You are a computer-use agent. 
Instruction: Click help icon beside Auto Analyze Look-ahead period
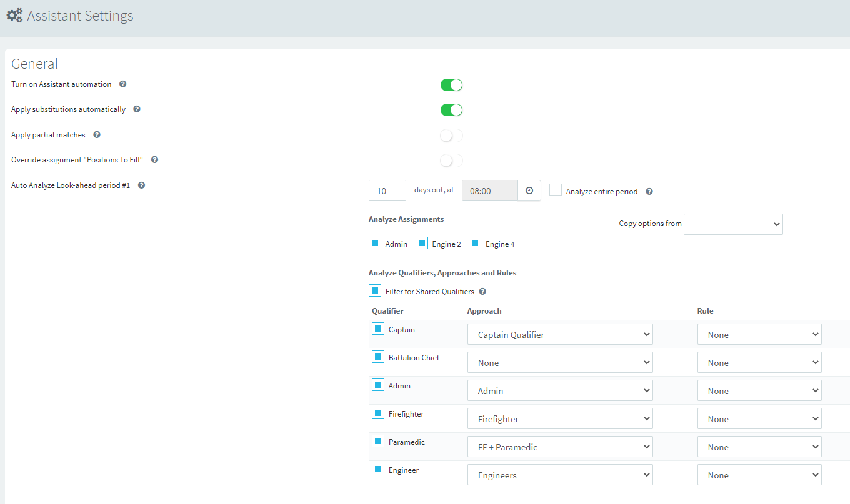click(x=141, y=185)
